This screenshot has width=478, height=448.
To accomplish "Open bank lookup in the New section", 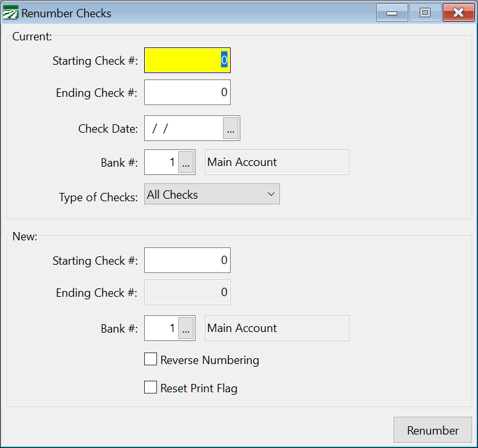I will click(186, 329).
